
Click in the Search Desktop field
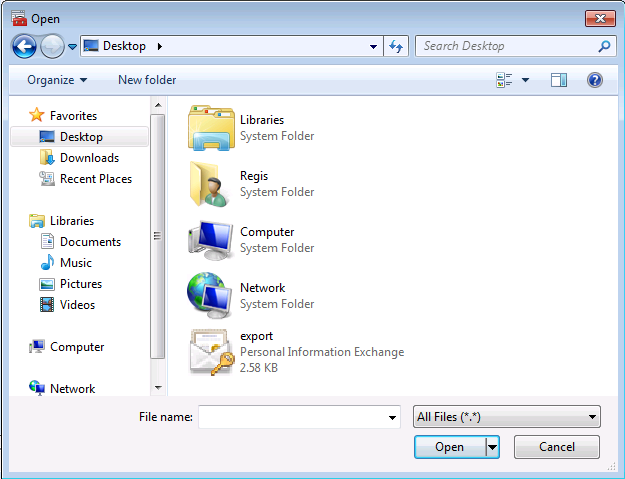(x=505, y=46)
